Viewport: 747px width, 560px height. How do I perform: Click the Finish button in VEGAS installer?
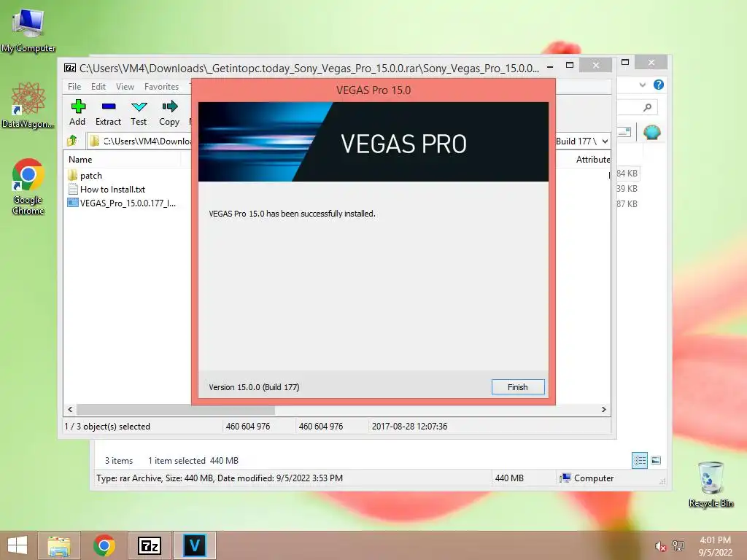(518, 387)
